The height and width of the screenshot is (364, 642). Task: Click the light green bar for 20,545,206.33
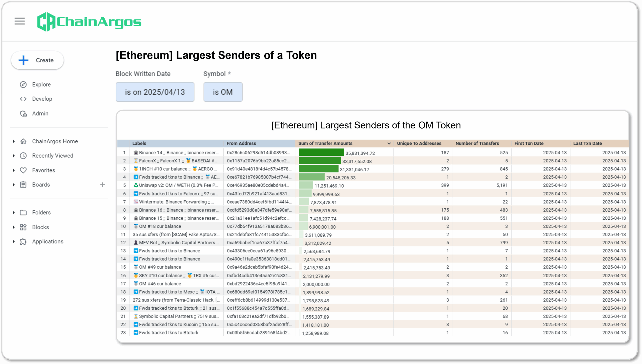(312, 177)
